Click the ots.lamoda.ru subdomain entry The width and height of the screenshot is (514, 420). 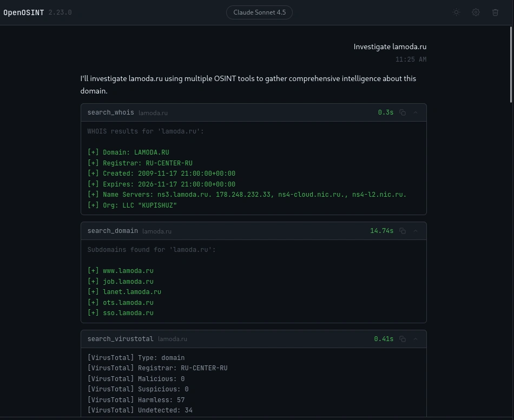point(120,302)
